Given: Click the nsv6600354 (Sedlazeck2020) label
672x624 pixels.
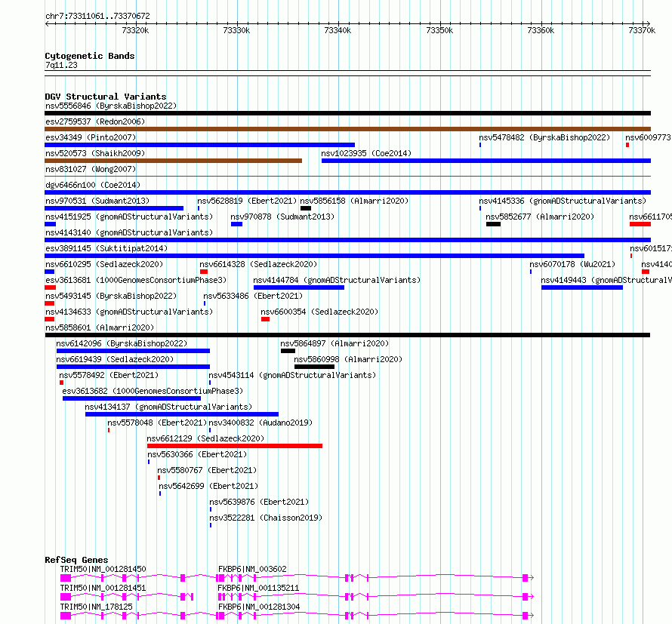Looking at the screenshot, I should click(x=319, y=312).
